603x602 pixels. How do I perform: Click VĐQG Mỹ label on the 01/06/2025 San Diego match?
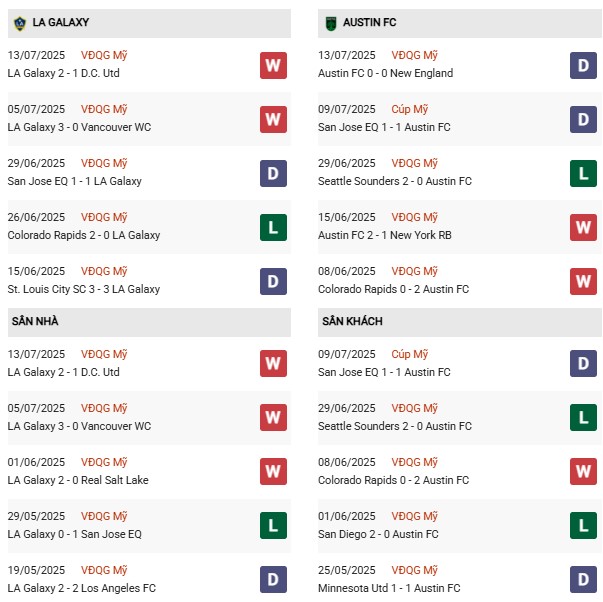tap(413, 516)
